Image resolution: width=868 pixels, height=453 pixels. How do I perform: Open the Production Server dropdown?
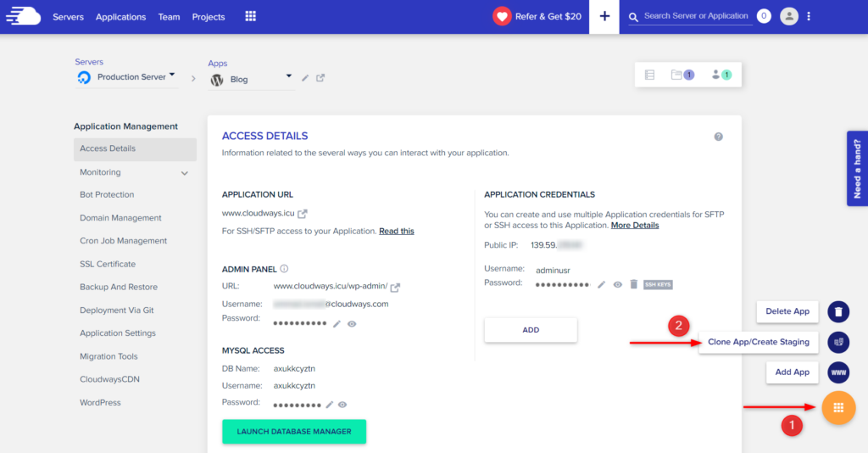pos(172,75)
